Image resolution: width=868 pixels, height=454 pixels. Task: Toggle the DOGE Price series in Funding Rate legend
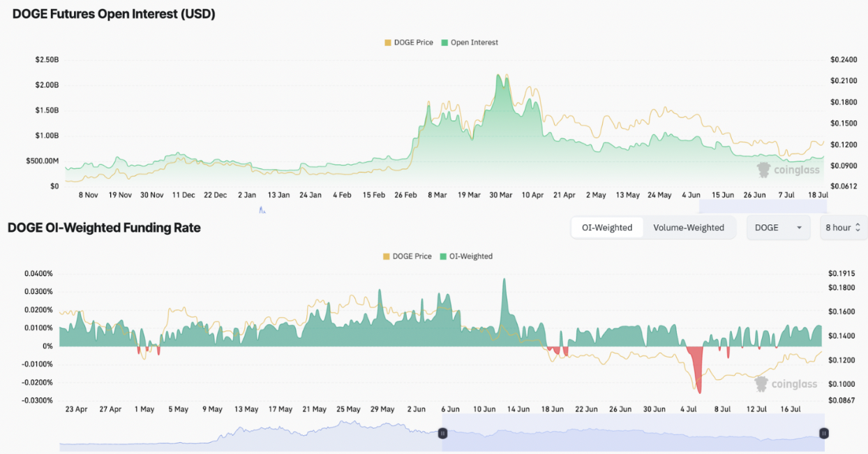(x=408, y=256)
